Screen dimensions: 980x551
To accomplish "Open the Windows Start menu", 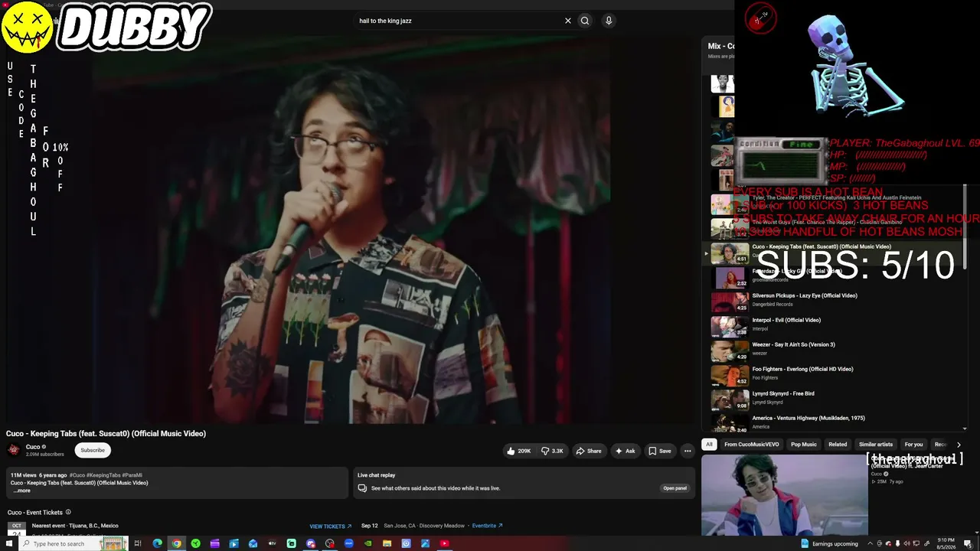I will click(x=9, y=543).
